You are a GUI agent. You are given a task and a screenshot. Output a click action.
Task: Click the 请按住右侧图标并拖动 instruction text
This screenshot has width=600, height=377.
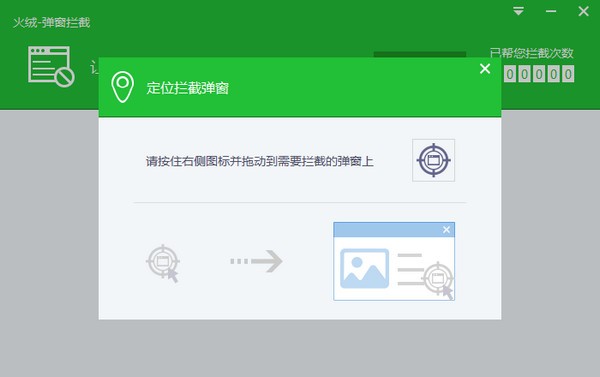tap(259, 161)
